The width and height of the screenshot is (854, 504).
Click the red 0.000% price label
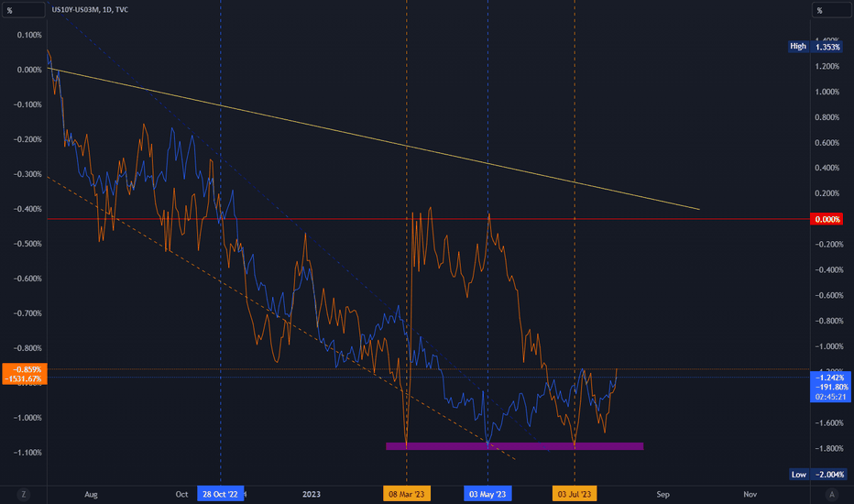coord(827,219)
